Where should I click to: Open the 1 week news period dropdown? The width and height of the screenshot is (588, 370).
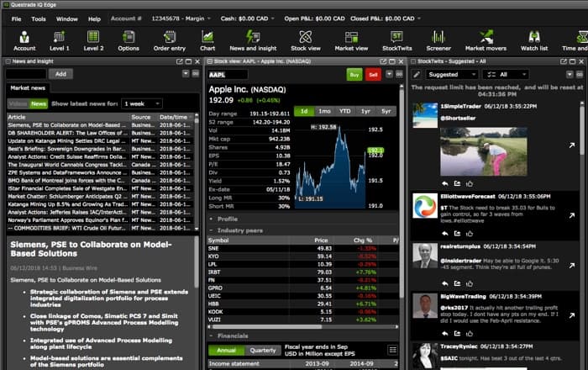point(142,103)
